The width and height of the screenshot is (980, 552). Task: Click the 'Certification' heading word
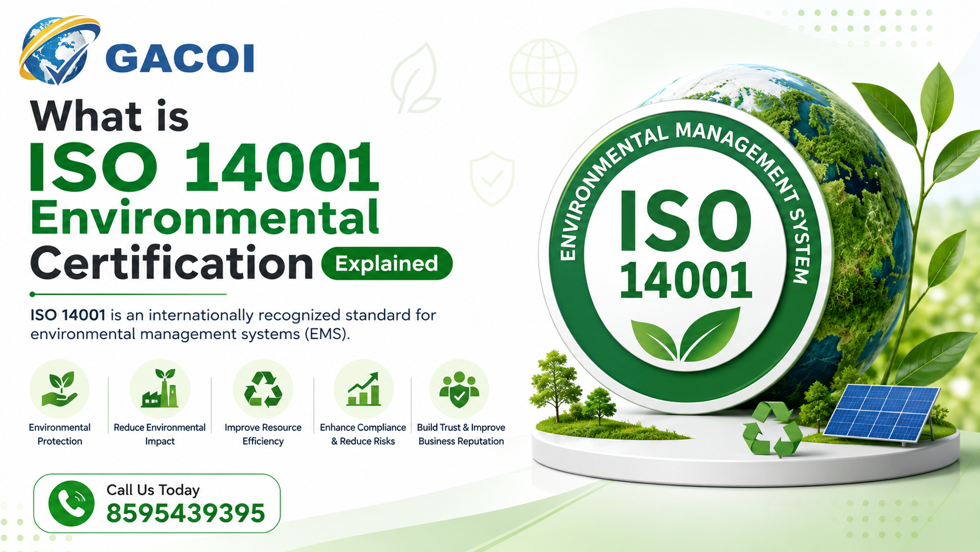[172, 263]
